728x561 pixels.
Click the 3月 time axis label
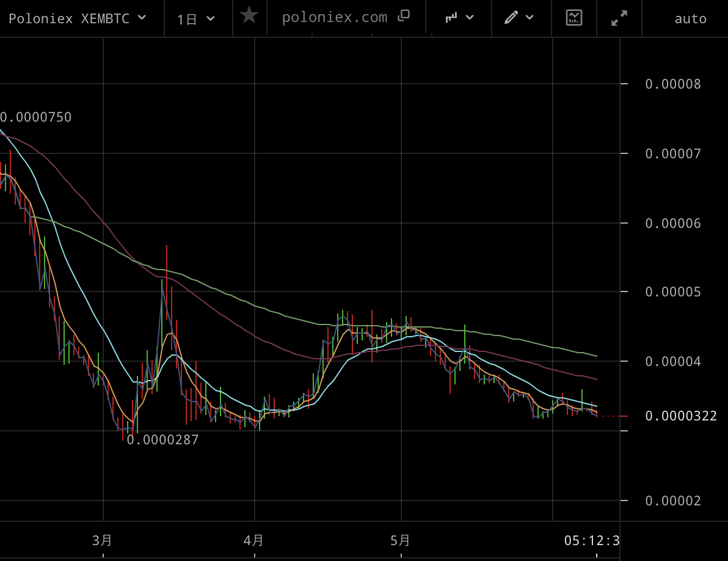[102, 540]
